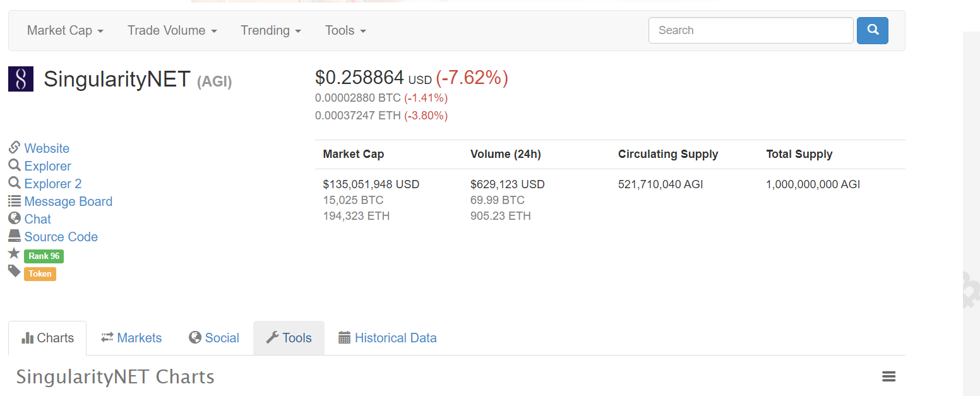Expand the Trade Volume dropdown menu
This screenshot has height=396, width=980.
click(x=172, y=30)
